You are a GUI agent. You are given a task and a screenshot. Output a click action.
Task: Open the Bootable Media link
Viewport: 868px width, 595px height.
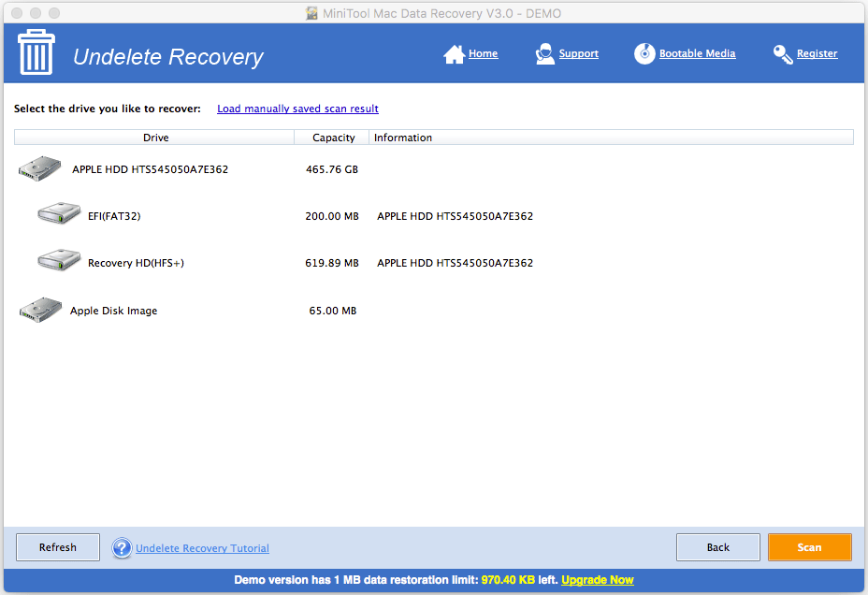coord(697,53)
